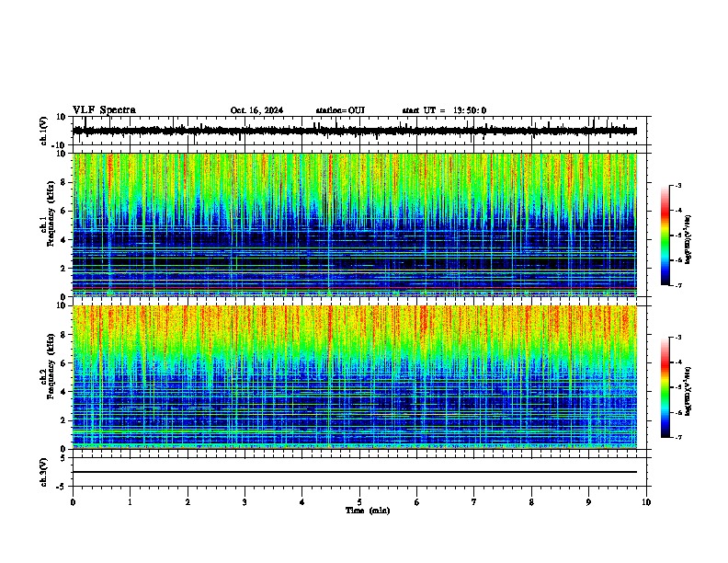Click time axis tick label "1"
The height and width of the screenshot is (563, 728).
(130, 502)
